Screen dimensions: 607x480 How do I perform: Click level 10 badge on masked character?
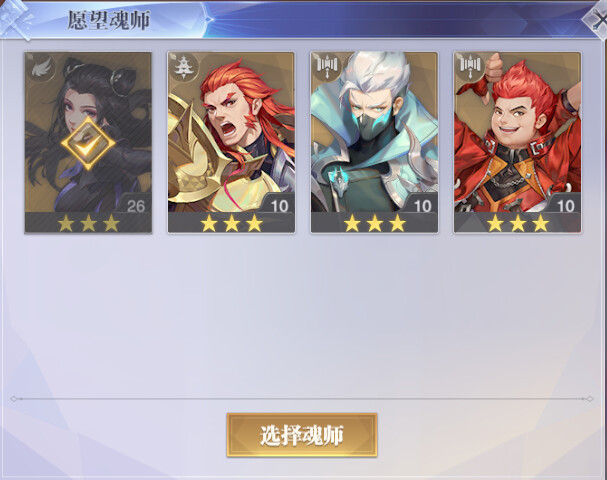(422, 206)
